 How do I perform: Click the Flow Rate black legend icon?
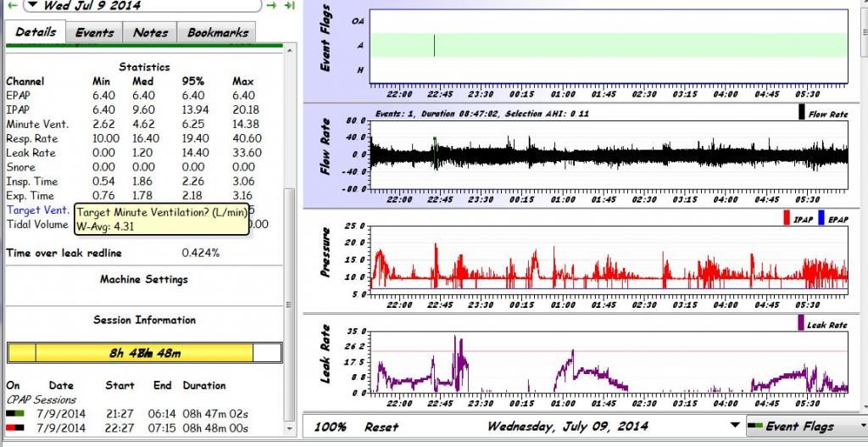802,113
